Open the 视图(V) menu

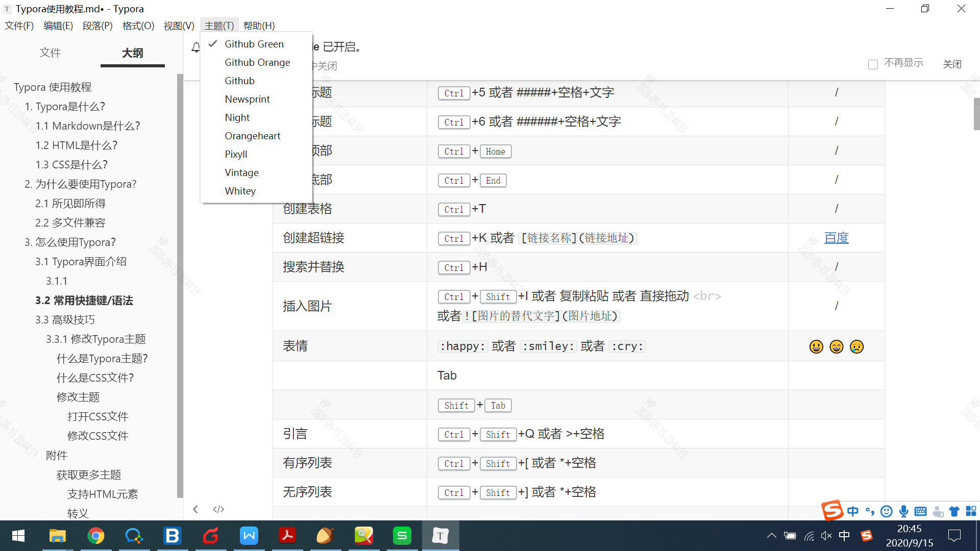pos(179,26)
